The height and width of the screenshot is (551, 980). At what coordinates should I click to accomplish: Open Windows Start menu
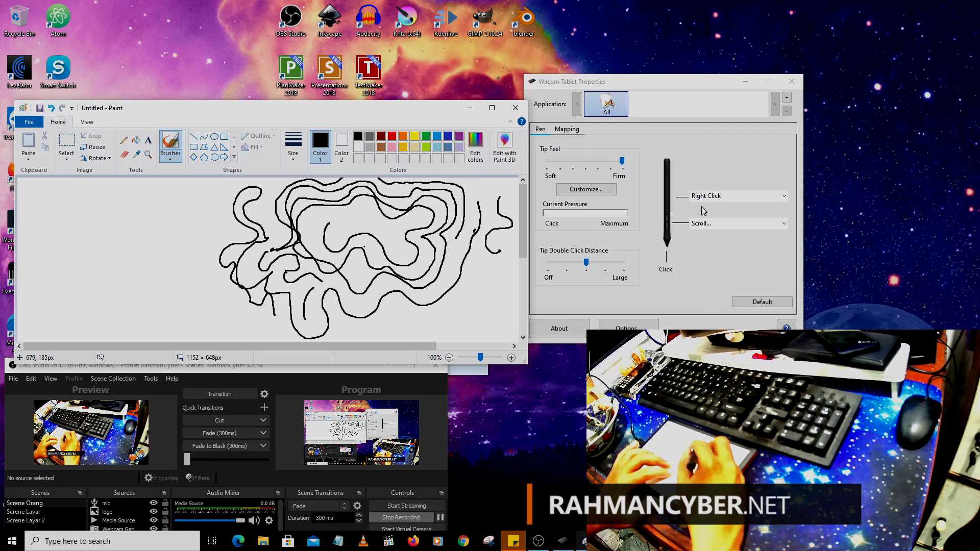coord(12,541)
